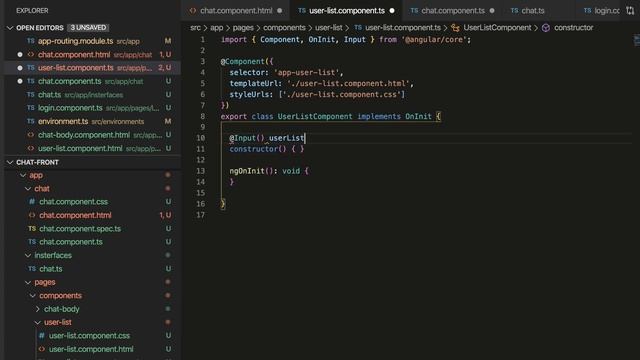Click the TS icon of environment.ts
The image size is (640, 360).
[x=31, y=121]
